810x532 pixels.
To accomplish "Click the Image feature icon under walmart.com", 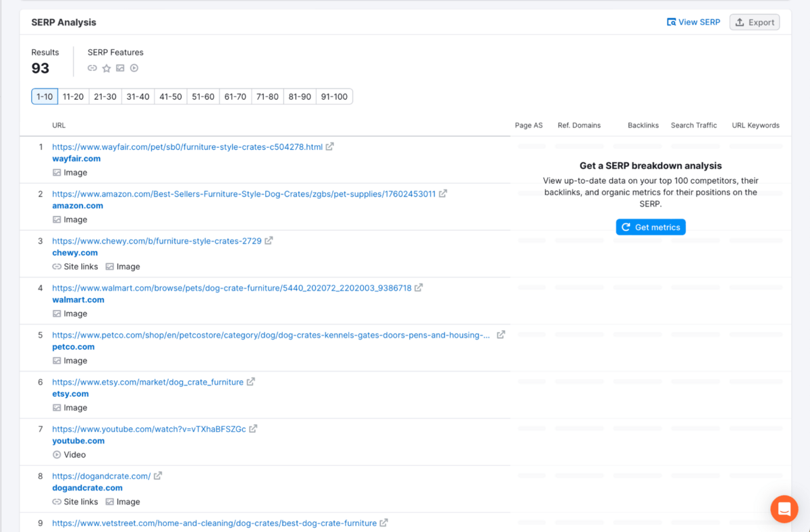I will tap(57, 314).
